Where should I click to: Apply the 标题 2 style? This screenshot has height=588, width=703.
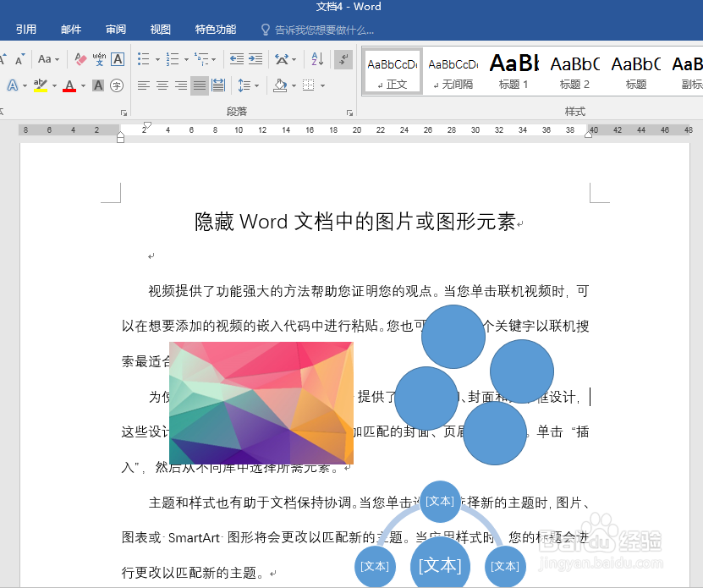coord(574,72)
